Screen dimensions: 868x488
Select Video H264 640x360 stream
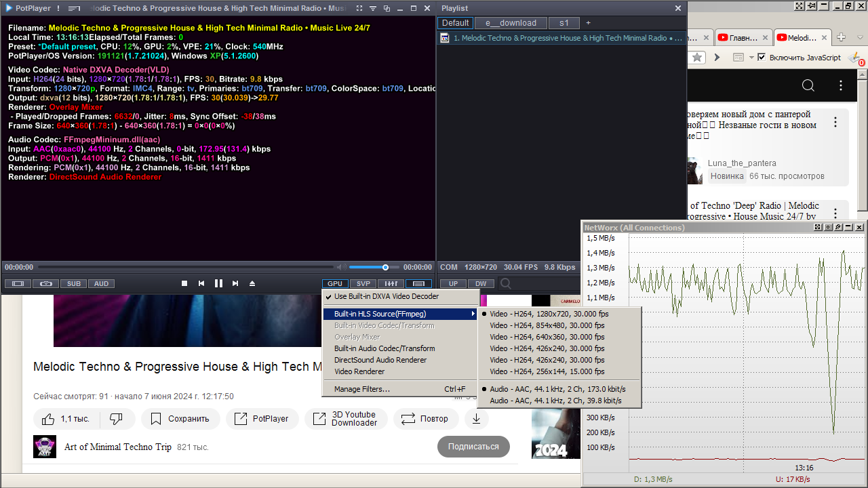(559, 337)
